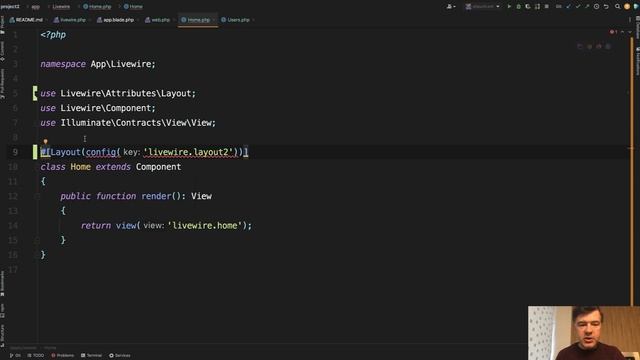Screen dimensions: 640x360
Task: Click the Home class breadcrumb
Action: click(x=133, y=7)
